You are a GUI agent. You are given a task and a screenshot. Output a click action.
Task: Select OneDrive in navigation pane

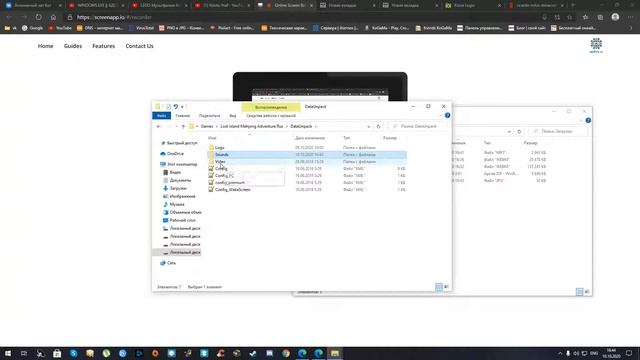point(172,153)
